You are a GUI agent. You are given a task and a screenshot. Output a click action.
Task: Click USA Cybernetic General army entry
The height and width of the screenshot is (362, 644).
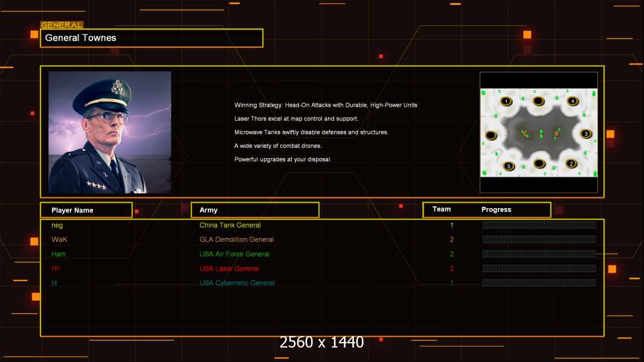point(237,283)
